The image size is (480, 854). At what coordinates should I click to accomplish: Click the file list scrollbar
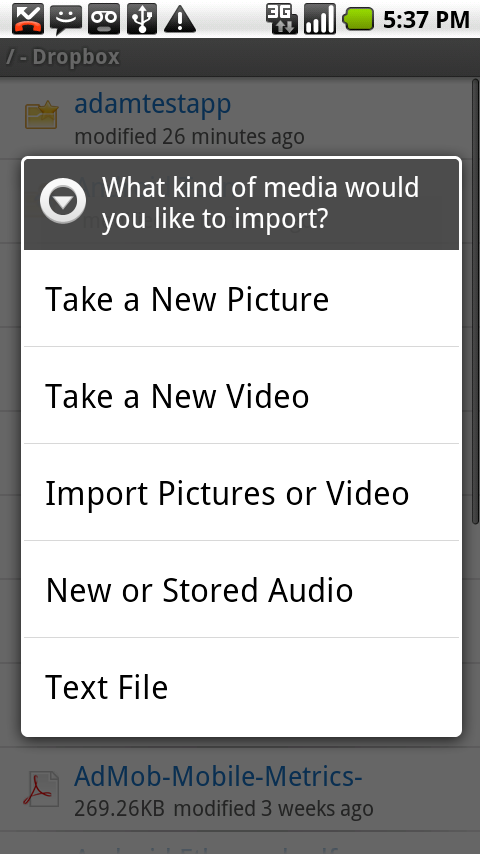coord(476,300)
